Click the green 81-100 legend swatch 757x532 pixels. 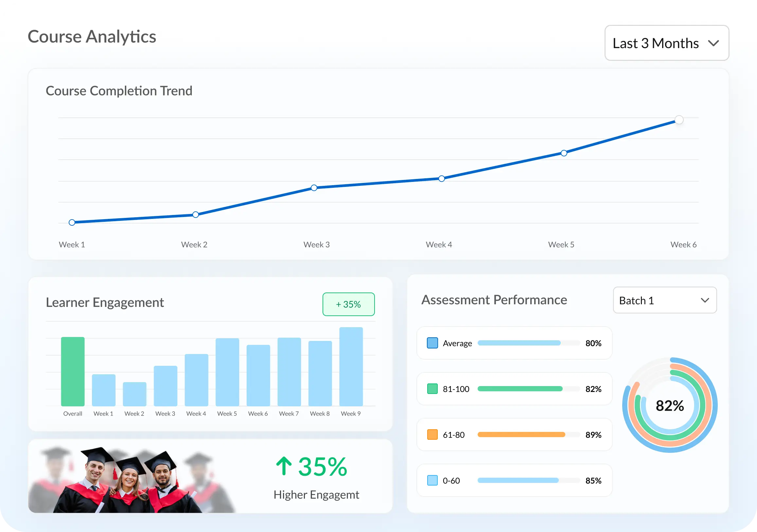tap(432, 389)
